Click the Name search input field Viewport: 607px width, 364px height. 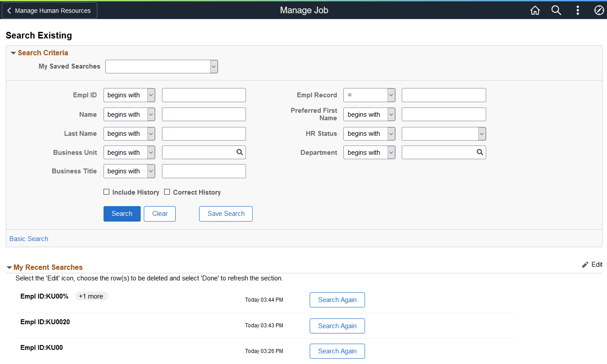pyautogui.click(x=204, y=114)
